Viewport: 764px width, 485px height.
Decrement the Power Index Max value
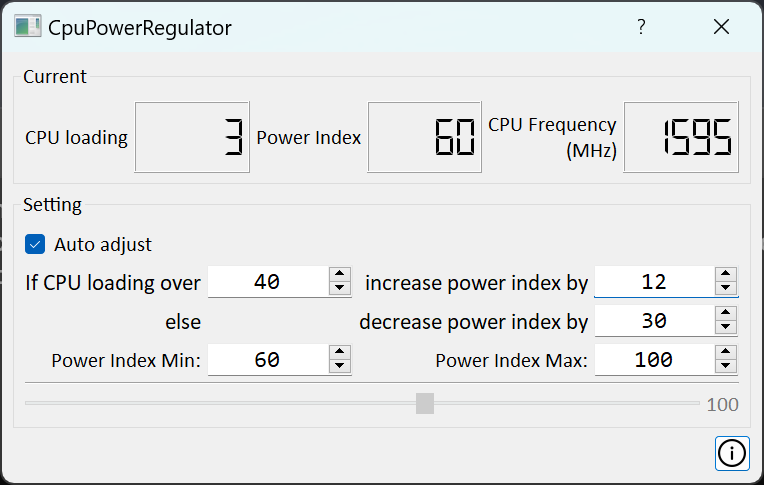pyautogui.click(x=727, y=367)
